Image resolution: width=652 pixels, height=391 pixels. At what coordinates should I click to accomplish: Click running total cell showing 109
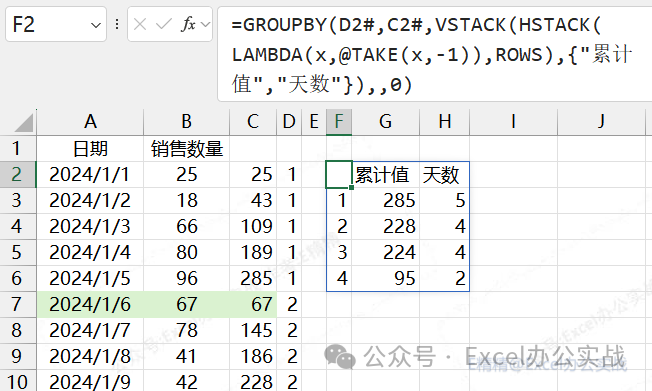253,227
